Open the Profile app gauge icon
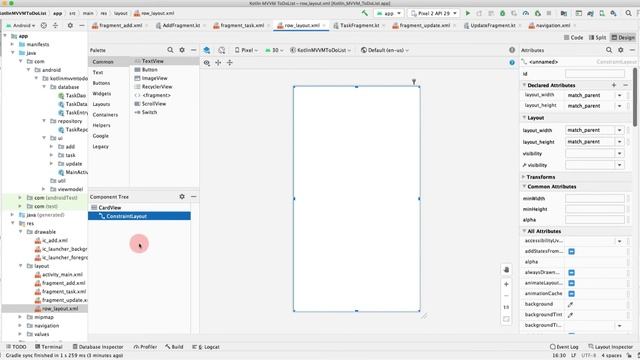This screenshot has height=360, width=640. [526, 13]
